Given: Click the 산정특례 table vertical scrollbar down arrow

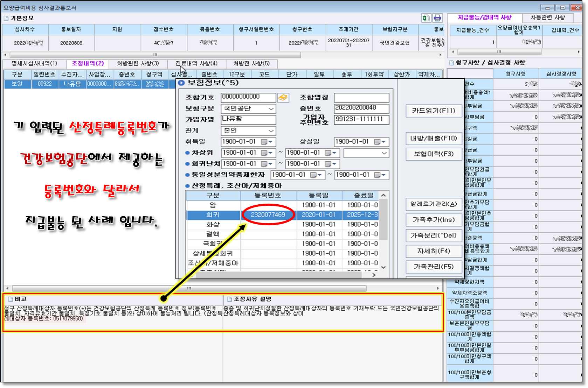Looking at the screenshot, I should click(383, 267).
